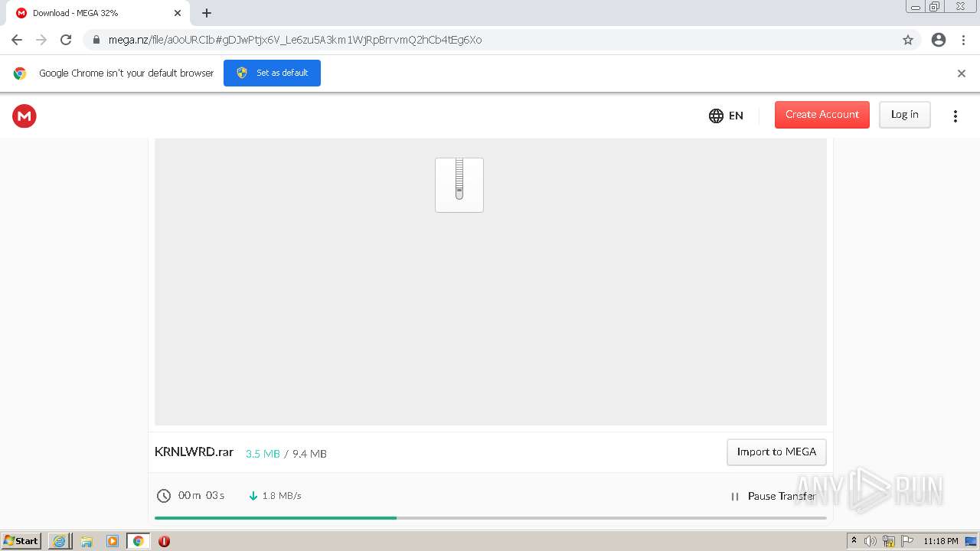Click the network tray icon
The image size is (980, 551).
tap(889, 541)
